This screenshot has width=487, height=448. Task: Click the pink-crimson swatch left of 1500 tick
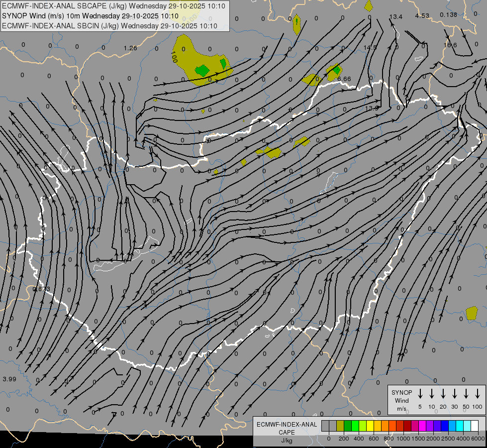coord(415,426)
